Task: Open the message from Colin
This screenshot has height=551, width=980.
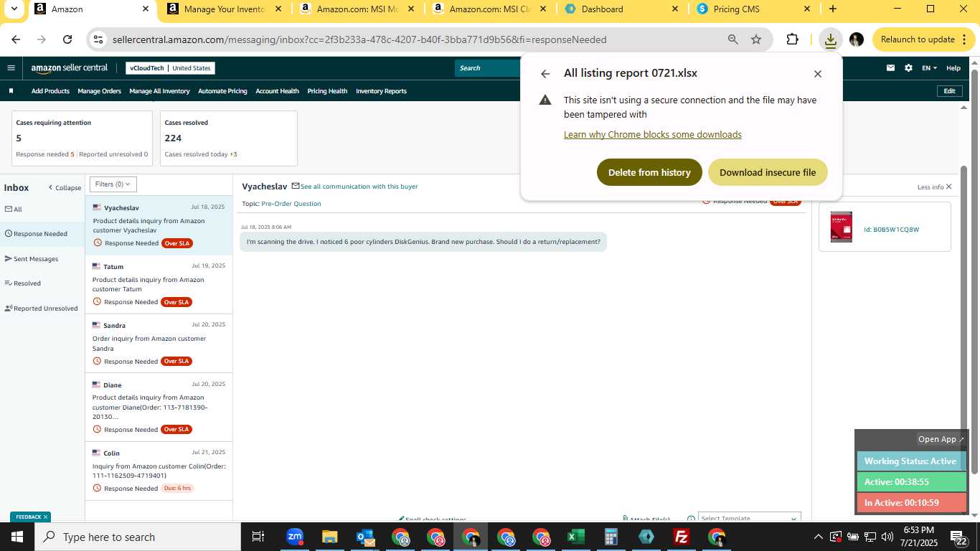Action: click(159, 471)
